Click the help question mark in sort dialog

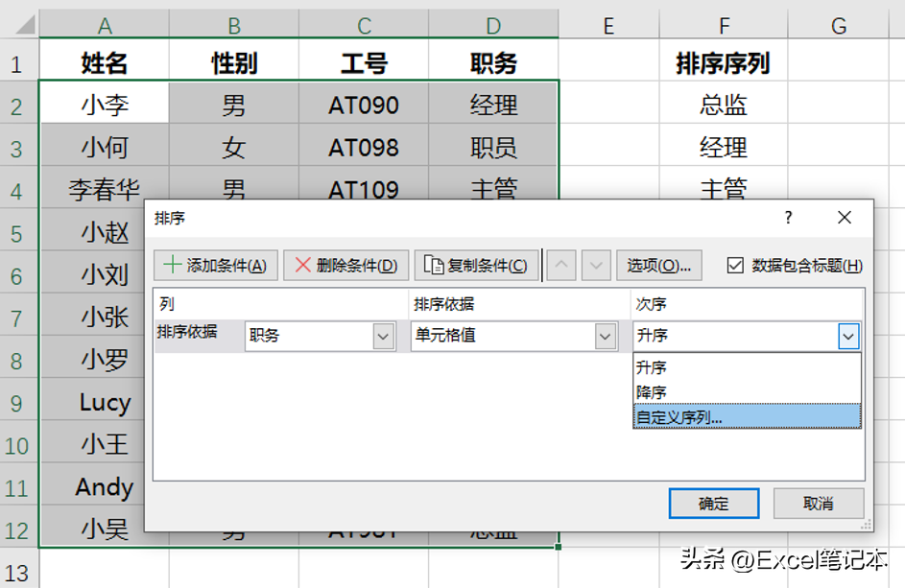click(789, 218)
